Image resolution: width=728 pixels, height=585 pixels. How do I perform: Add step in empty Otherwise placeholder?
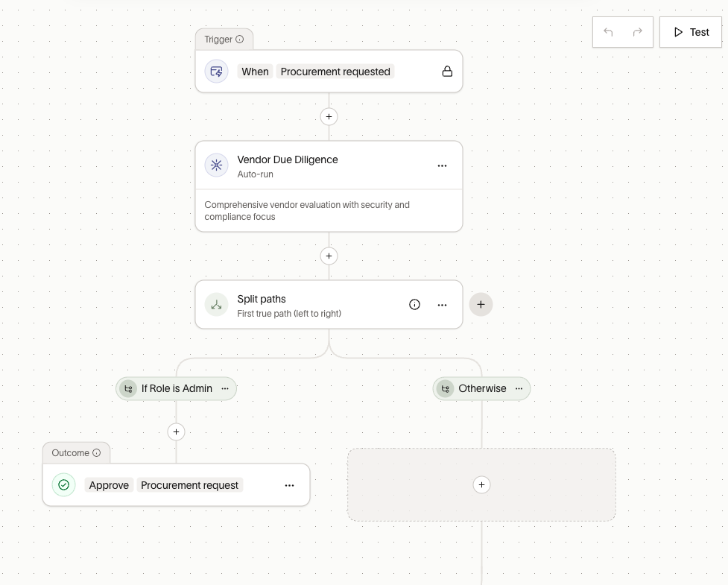click(481, 484)
